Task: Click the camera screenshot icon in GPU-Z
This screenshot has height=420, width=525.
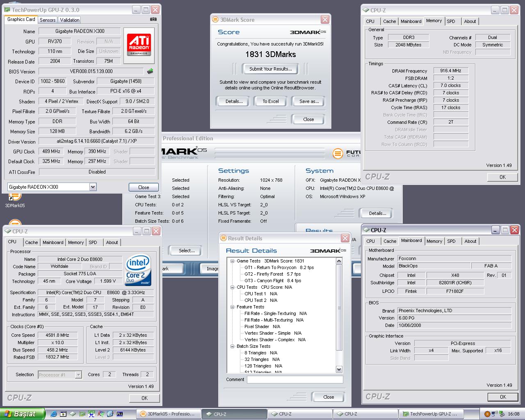Action: pos(153,19)
